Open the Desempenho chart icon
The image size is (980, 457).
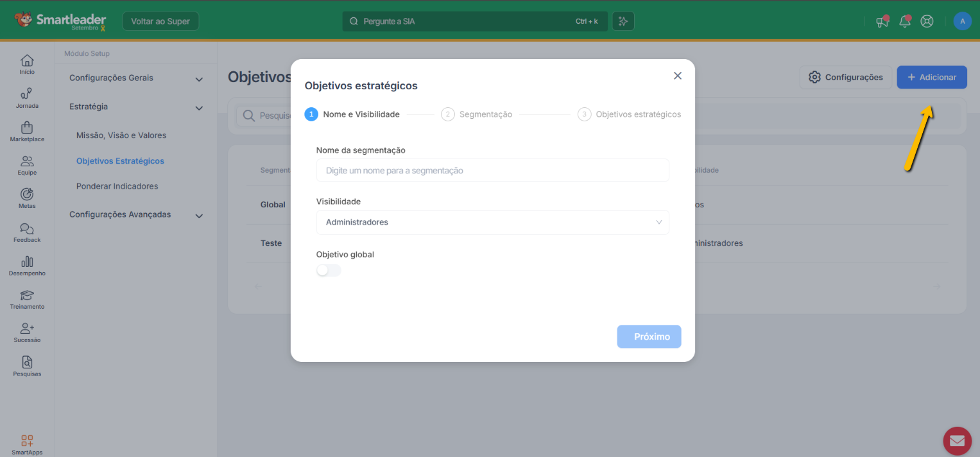coord(27,263)
